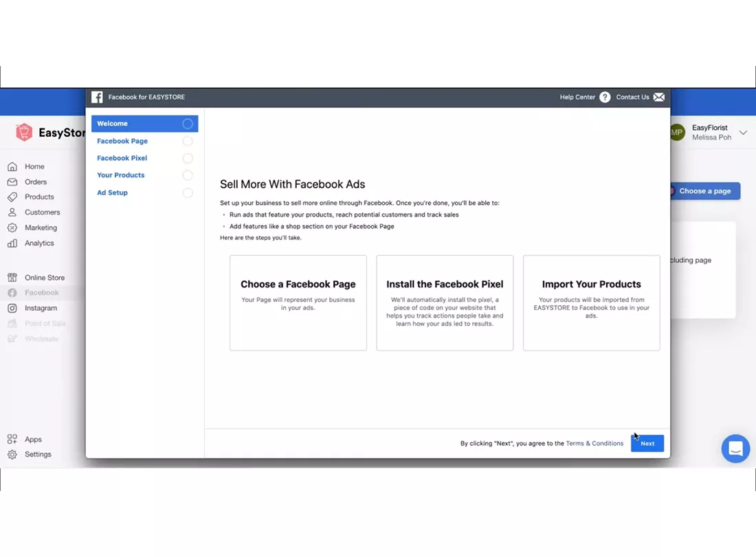Open Customers in the sidebar menu
The image size is (756, 557).
coord(43,212)
